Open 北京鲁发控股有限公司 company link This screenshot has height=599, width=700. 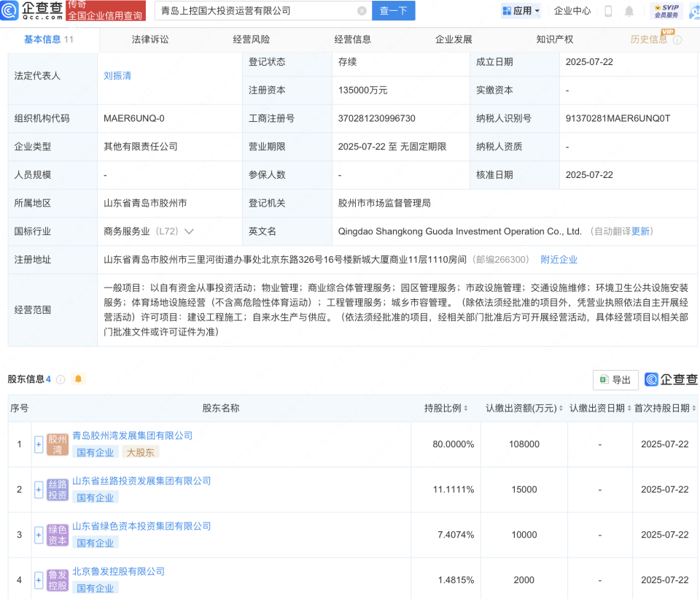coord(118,571)
